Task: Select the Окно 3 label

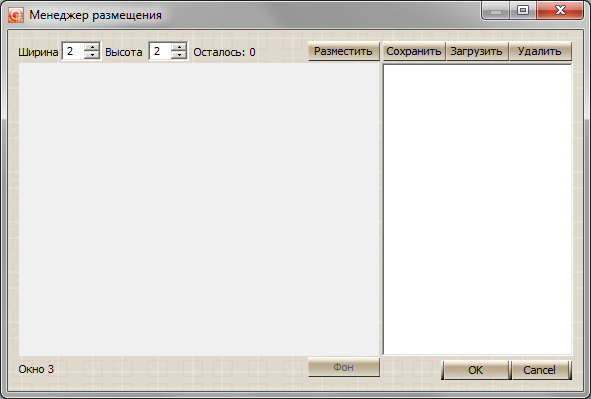Action: point(36,369)
